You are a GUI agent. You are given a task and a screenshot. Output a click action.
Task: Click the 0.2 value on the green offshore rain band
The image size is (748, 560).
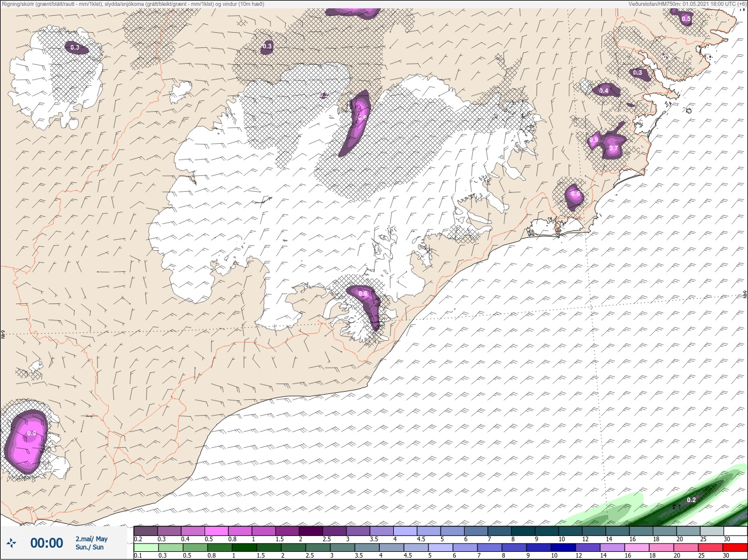tap(691, 500)
